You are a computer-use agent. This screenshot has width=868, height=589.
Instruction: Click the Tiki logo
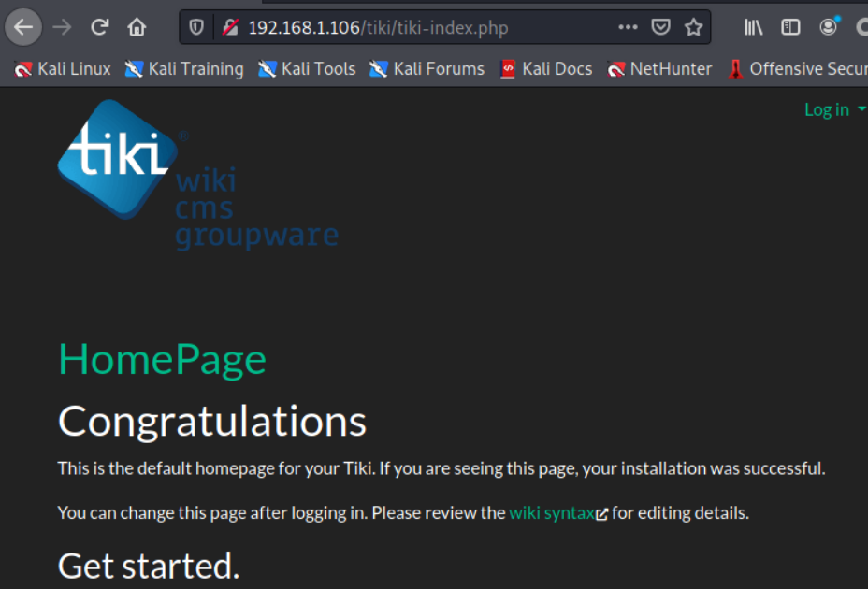tap(117, 159)
